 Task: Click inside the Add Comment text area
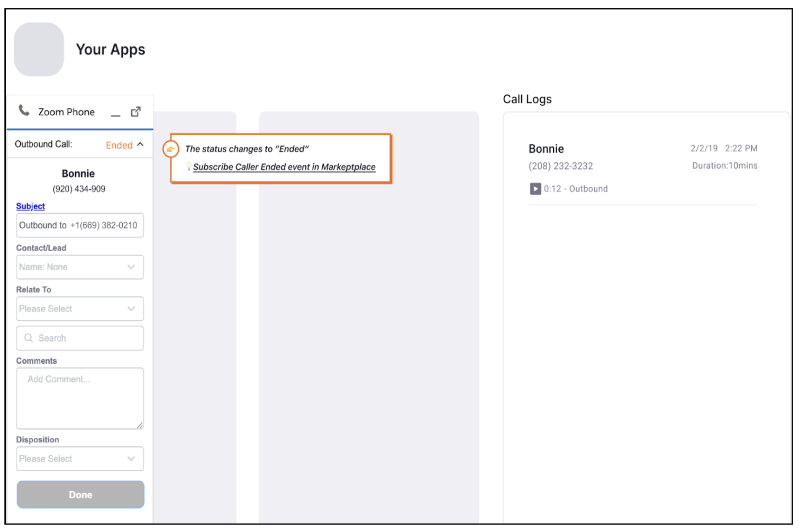pyautogui.click(x=80, y=397)
